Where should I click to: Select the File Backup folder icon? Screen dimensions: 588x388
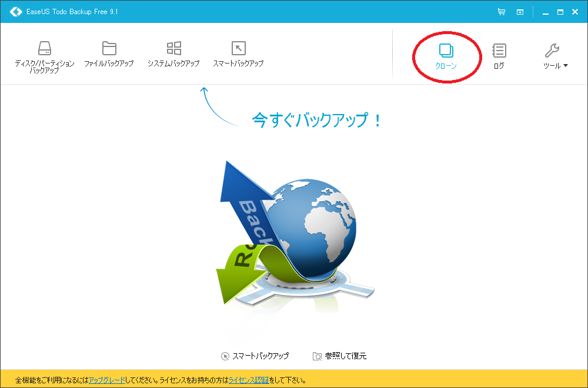tap(109, 48)
